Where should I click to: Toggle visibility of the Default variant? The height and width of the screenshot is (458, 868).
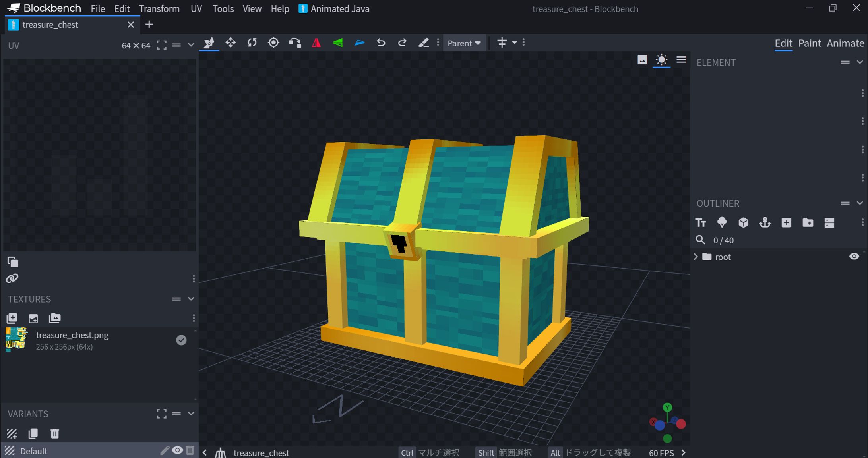point(178,450)
